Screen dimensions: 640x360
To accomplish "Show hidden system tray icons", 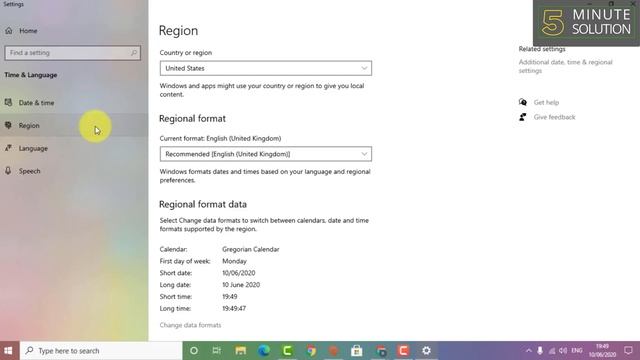I will click(x=529, y=351).
